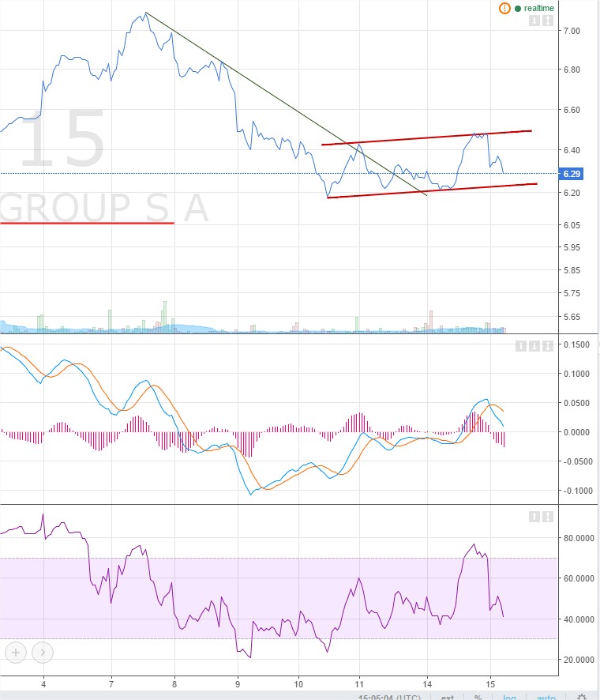Click date label 4 on time axis

[x=43, y=684]
